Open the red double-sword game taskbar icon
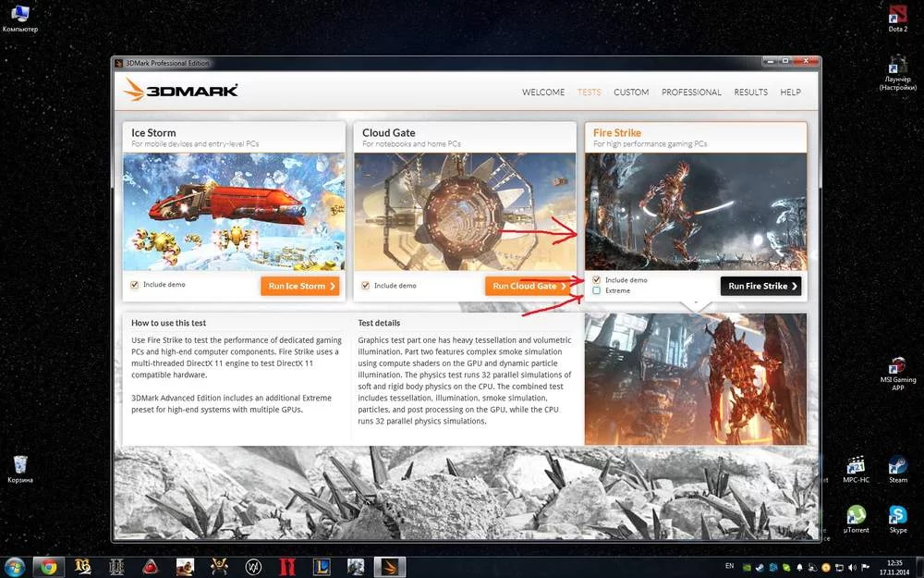The width and height of the screenshot is (924, 578). [x=287, y=568]
